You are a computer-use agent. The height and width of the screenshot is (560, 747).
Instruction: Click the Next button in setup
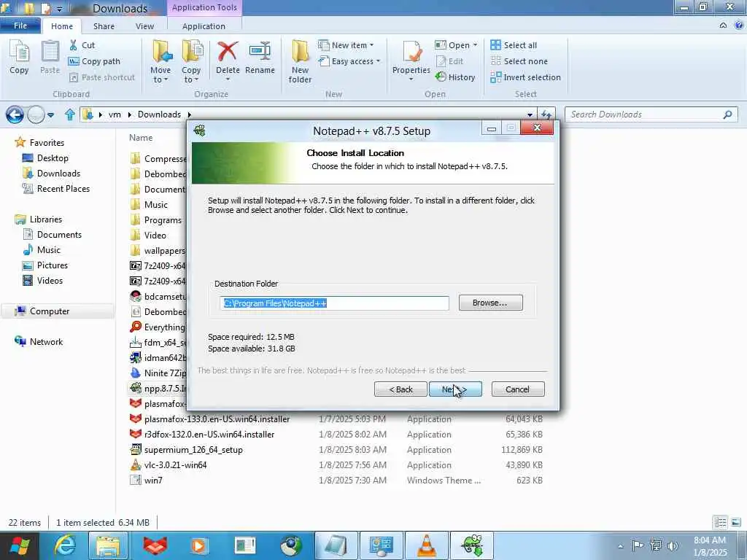coord(455,389)
